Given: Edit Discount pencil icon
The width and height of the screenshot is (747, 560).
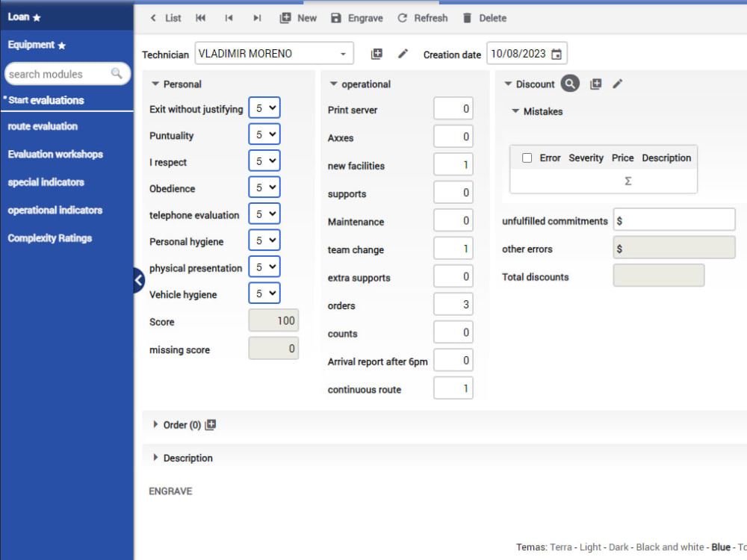Looking at the screenshot, I should click(618, 84).
